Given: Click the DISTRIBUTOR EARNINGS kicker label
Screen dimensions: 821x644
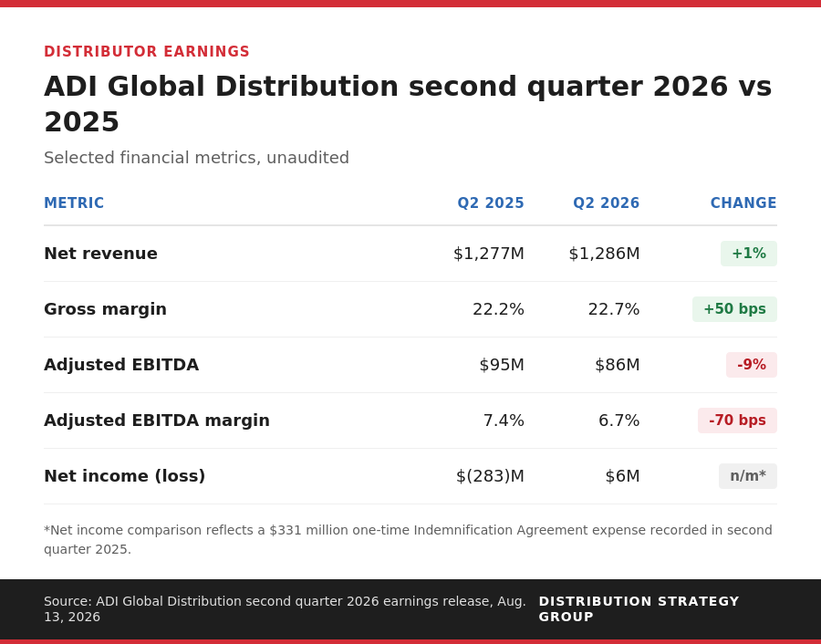Looking at the screenshot, I should 147,52.
